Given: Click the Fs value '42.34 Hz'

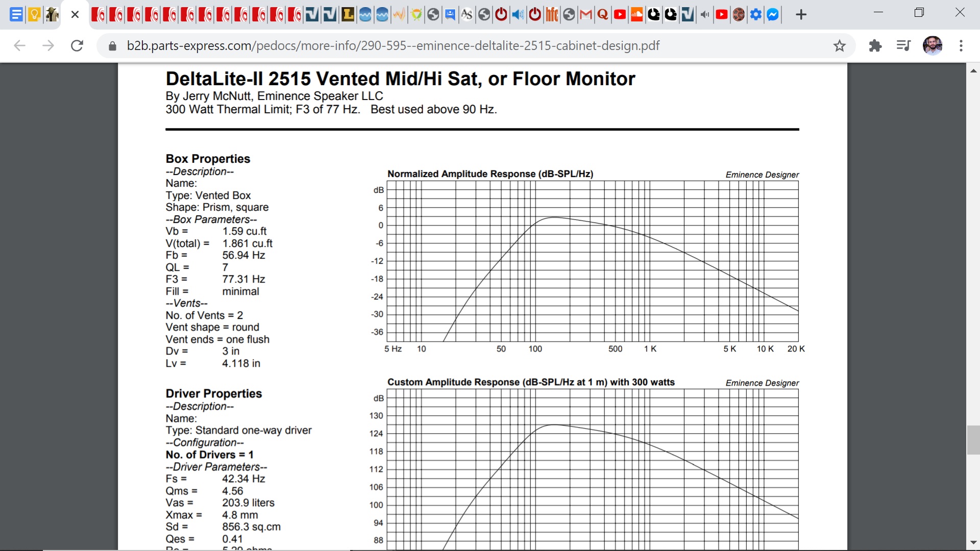Looking at the screenshot, I should [243, 479].
